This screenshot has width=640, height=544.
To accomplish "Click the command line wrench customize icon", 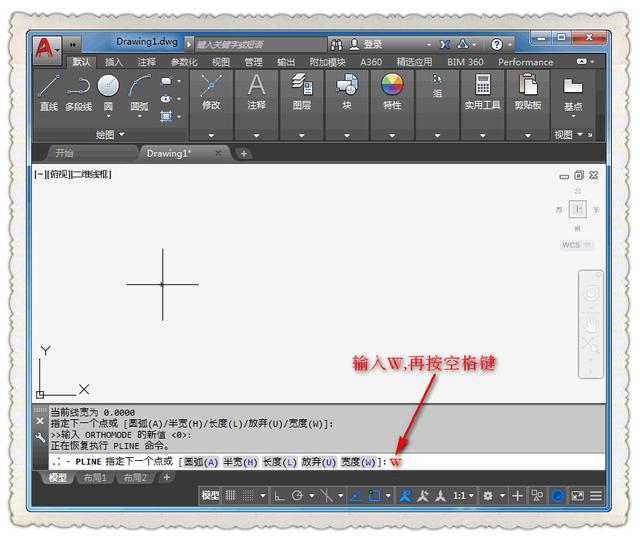I will click(40, 438).
